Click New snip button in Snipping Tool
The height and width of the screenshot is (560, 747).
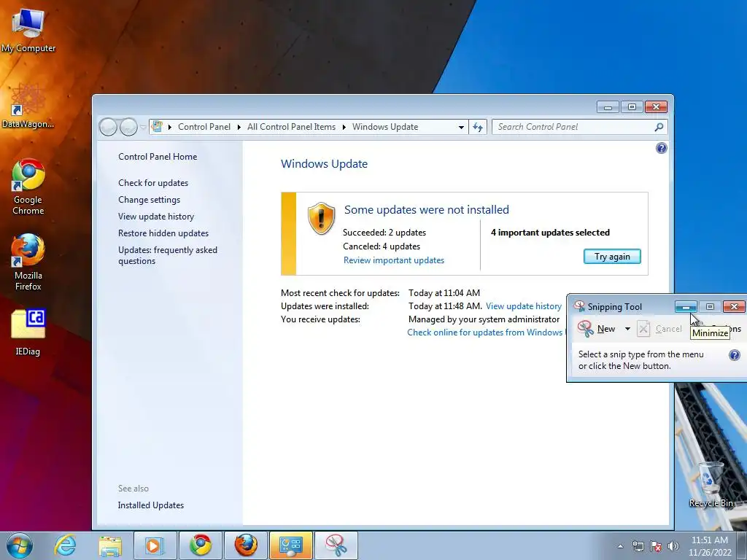pyautogui.click(x=597, y=329)
